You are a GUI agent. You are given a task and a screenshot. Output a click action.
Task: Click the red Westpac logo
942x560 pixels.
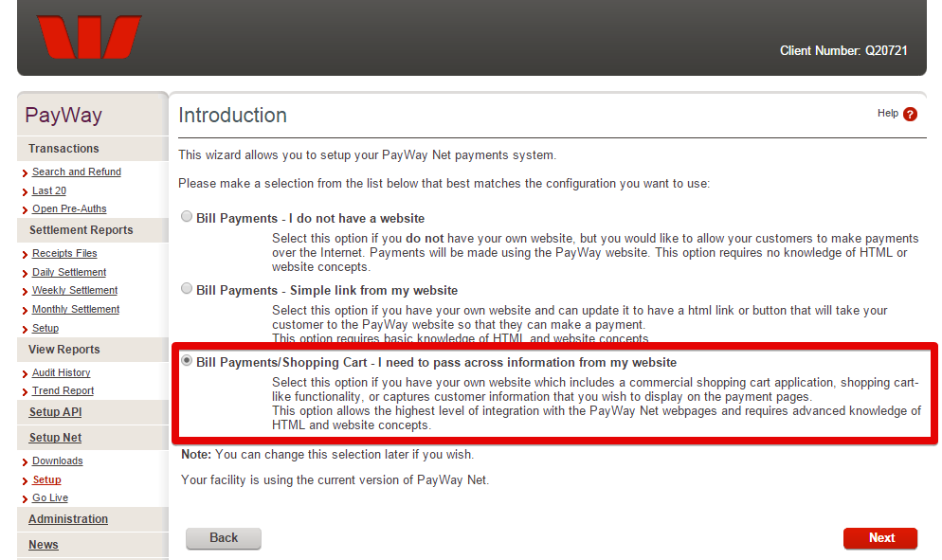tap(89, 37)
